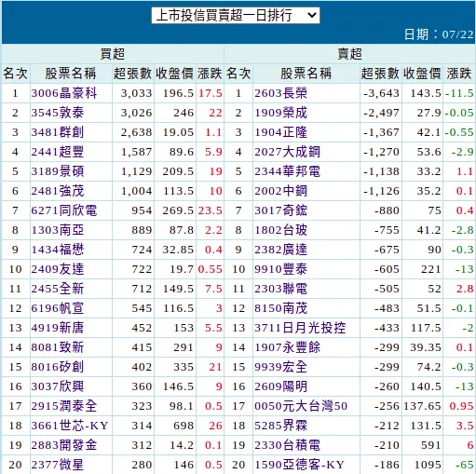Open stock link 2027大成鋼
The image size is (476, 474).
pyautogui.click(x=287, y=152)
